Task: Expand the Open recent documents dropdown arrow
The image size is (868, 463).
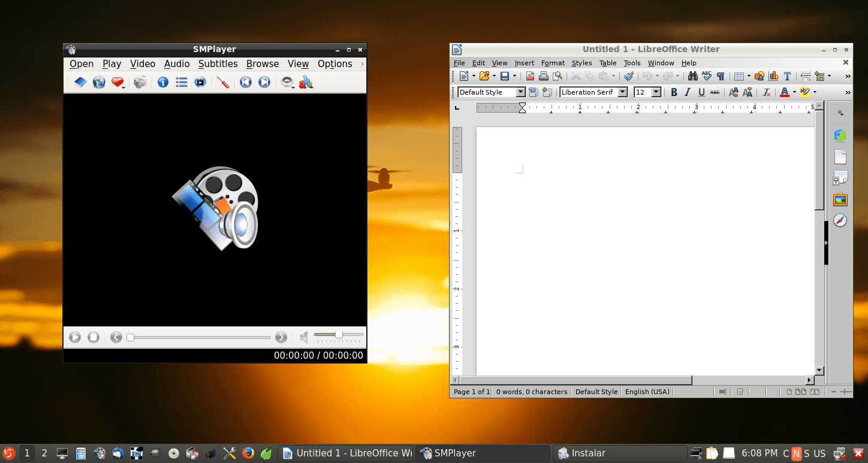Action: [x=494, y=76]
